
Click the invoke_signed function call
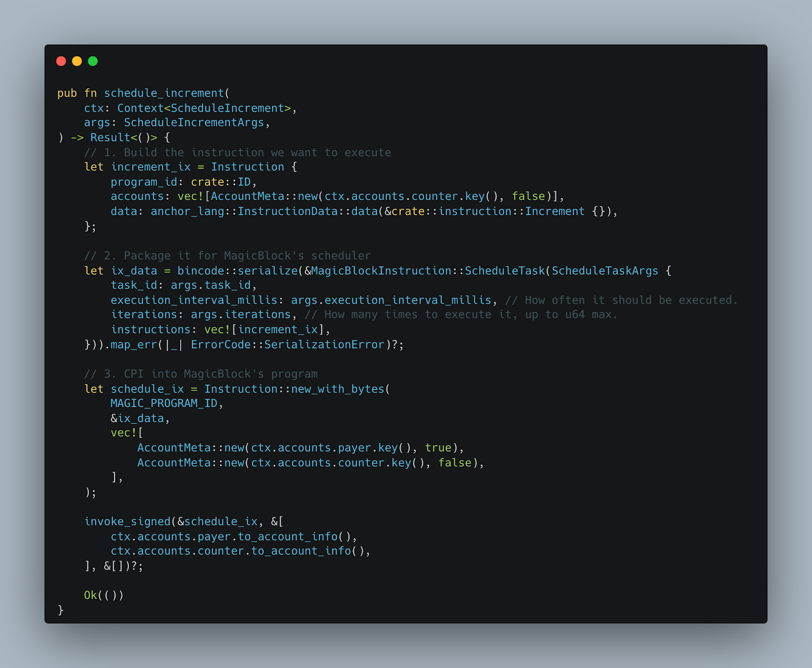pyautogui.click(x=127, y=522)
